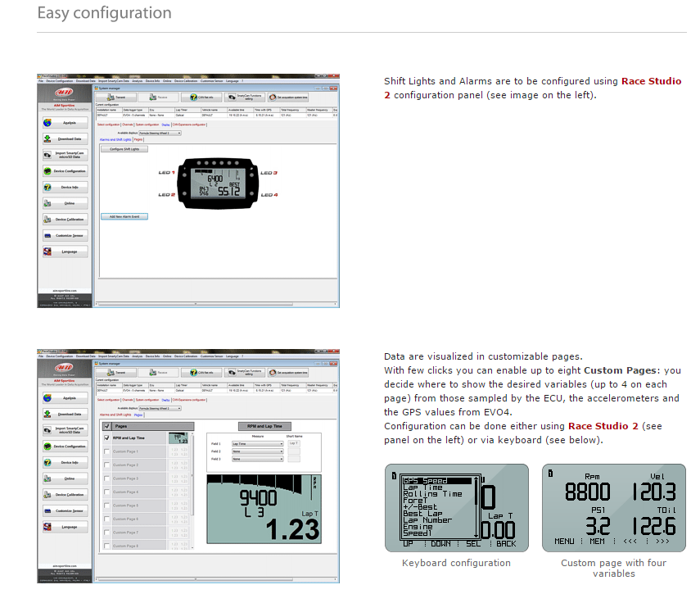Click Device Configuration icon in upper screenshot
Image resolution: width=700 pixels, height=594 pixels.
(47, 171)
